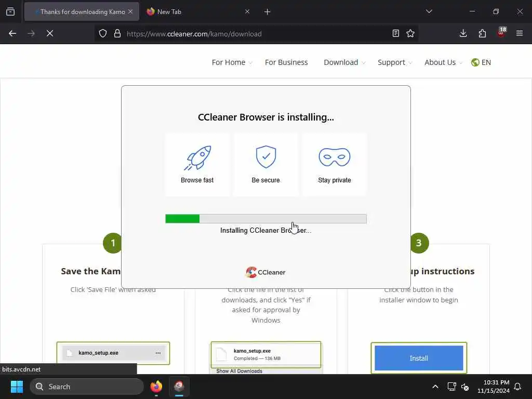Close the Thanks for downloading Kamo tab
This screenshot has width=532, height=399.
[130, 11]
